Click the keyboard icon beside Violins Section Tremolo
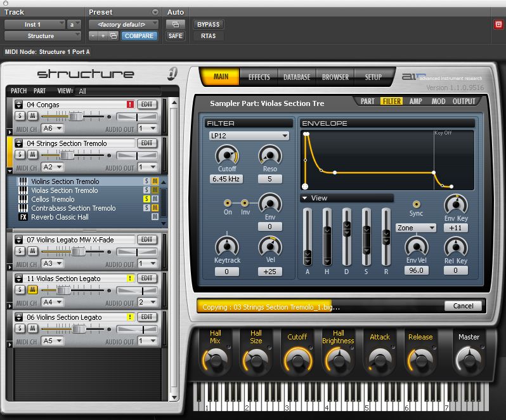Viewport: 506px width, 420px height. click(23, 181)
